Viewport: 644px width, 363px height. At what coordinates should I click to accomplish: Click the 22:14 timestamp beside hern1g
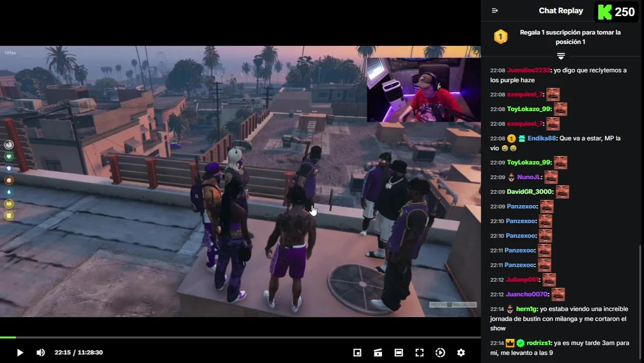497,309
